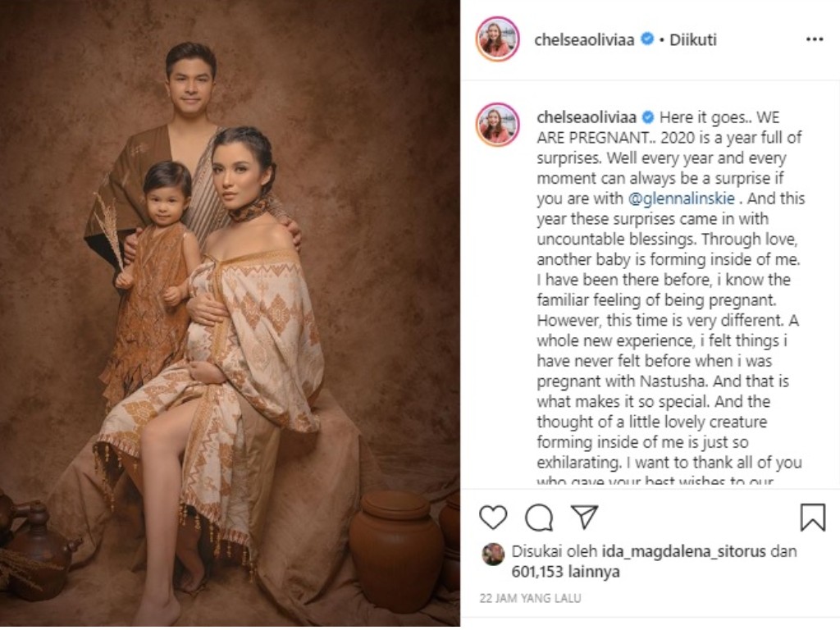840x630 pixels.
Task: Open the @glennalinskie mention link
Action: pyautogui.click(x=682, y=199)
